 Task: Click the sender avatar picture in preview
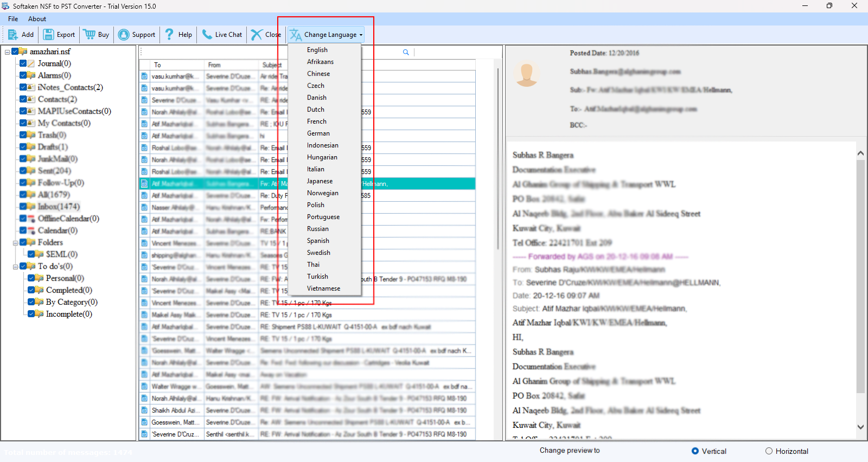coord(527,74)
